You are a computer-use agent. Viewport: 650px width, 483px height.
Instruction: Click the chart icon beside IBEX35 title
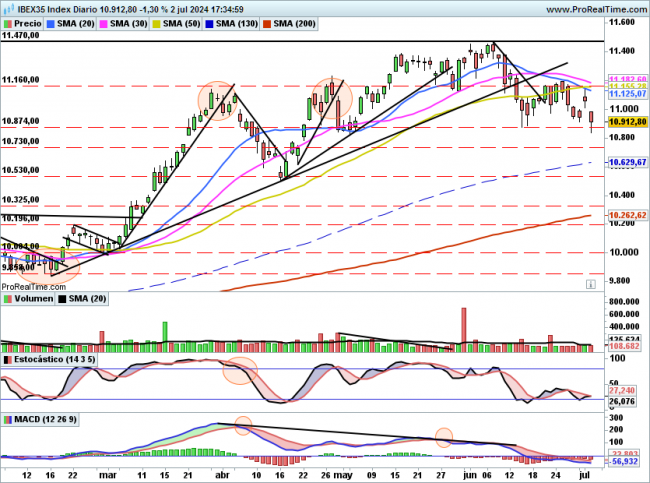(10, 9)
